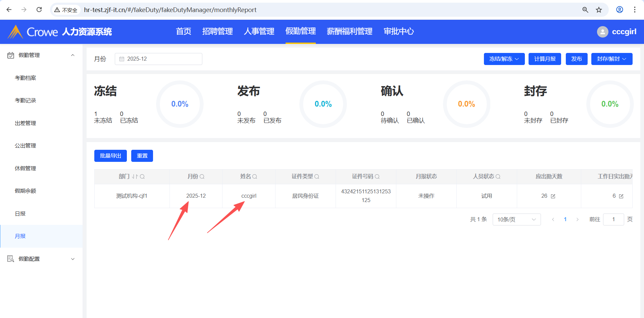Click the 发布 button
The image size is (644, 318).
tap(577, 59)
